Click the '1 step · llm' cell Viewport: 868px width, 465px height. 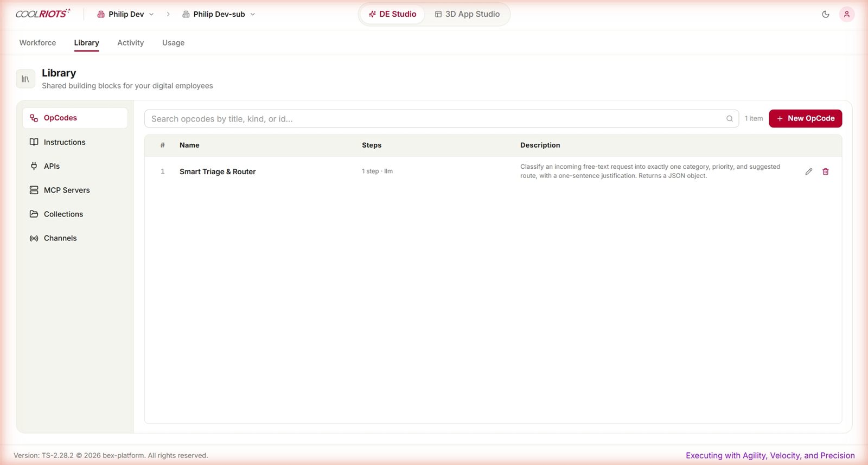click(x=377, y=171)
